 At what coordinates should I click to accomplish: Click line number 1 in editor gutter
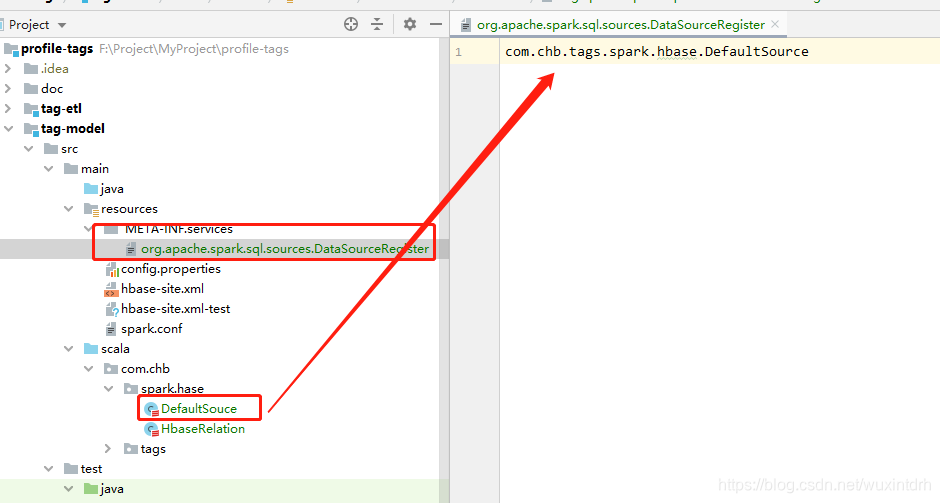459,52
